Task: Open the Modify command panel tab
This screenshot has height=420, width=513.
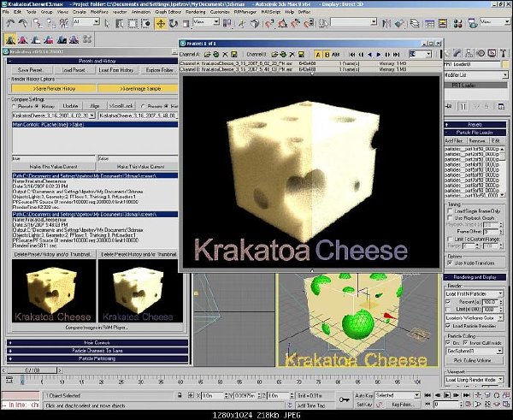Action: point(457,53)
